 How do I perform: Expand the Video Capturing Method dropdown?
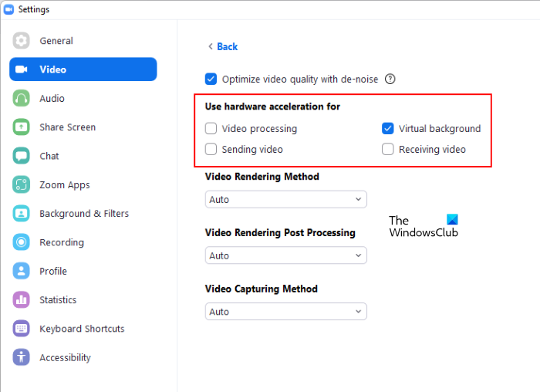(x=285, y=312)
